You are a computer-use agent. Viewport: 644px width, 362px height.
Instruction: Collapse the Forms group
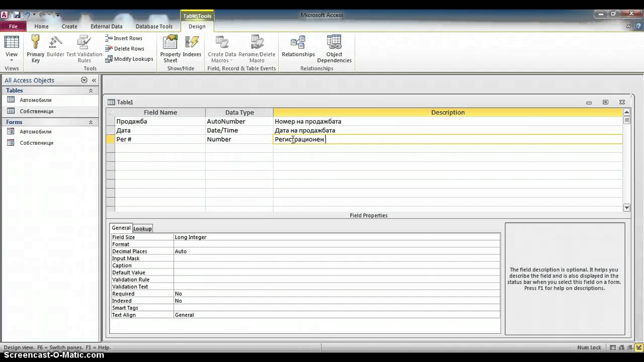click(x=91, y=122)
